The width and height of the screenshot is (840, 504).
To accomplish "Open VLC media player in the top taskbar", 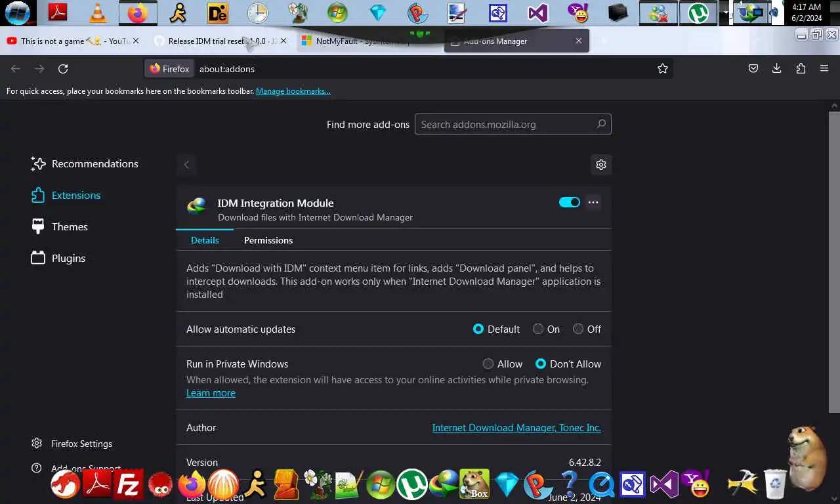I will pyautogui.click(x=97, y=12).
